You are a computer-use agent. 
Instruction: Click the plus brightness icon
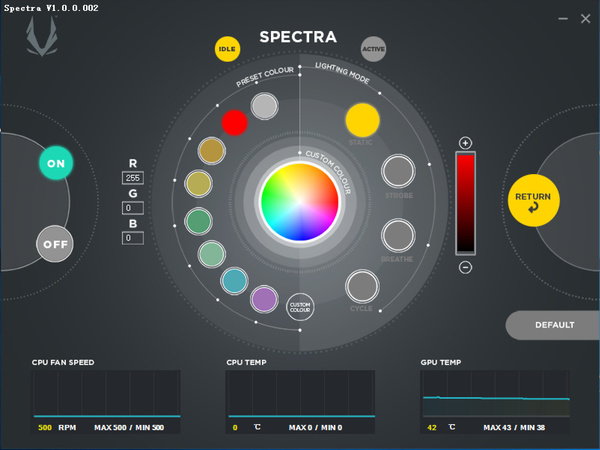click(x=465, y=143)
